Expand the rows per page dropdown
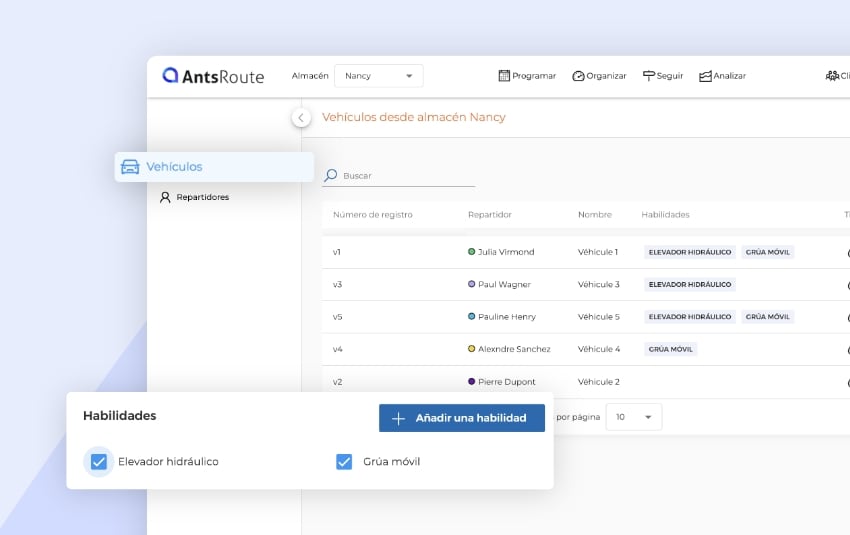 tap(634, 417)
